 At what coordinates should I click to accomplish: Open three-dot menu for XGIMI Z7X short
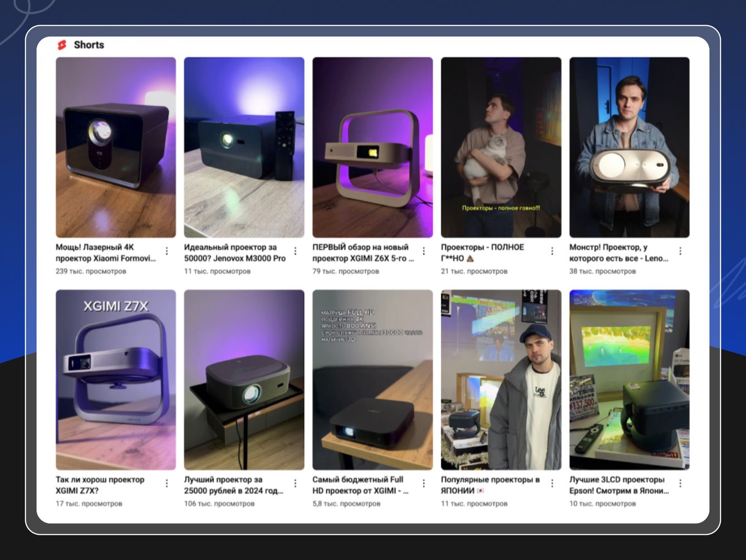tap(167, 484)
